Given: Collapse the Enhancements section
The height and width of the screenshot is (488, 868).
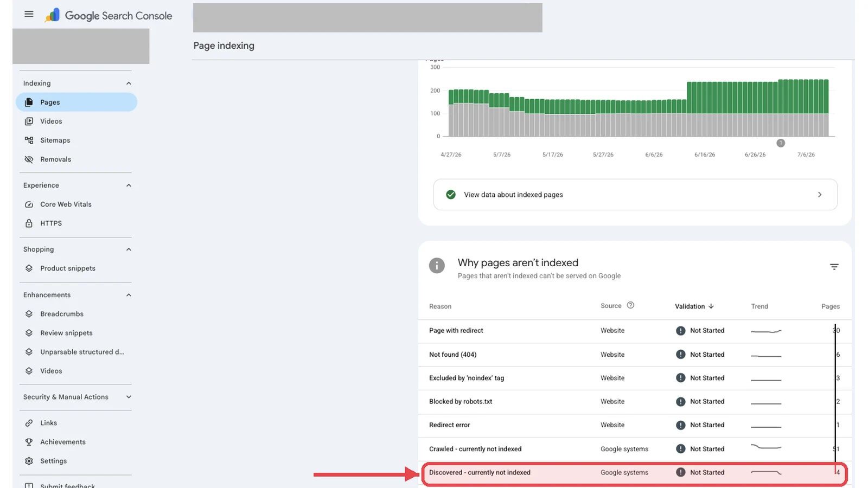Looking at the screenshot, I should (x=129, y=294).
